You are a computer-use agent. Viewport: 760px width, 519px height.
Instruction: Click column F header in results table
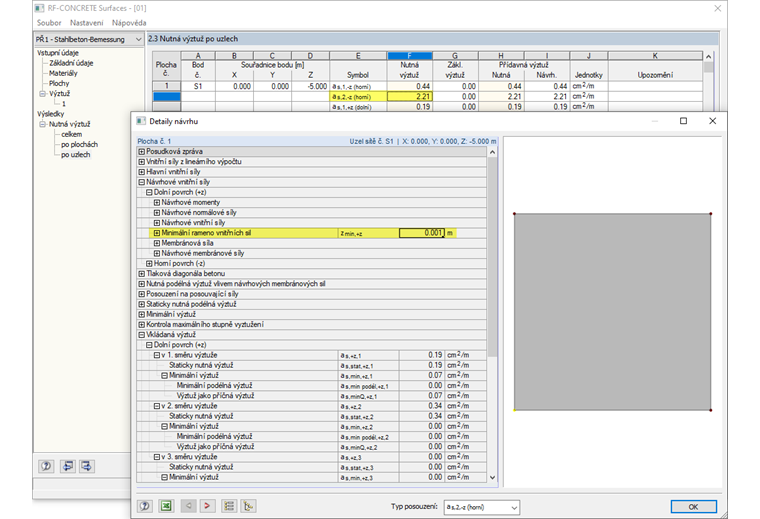point(410,56)
